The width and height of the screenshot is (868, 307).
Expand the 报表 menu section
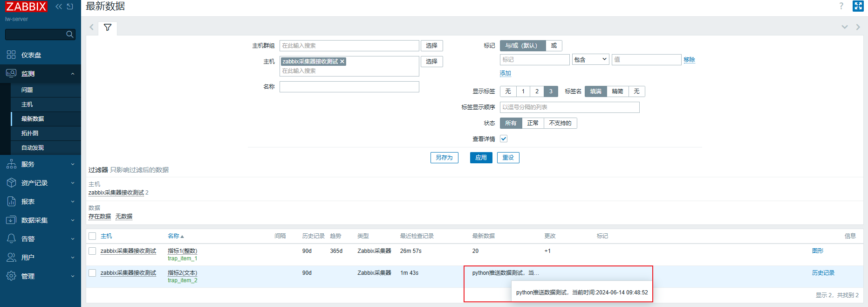(x=73, y=202)
